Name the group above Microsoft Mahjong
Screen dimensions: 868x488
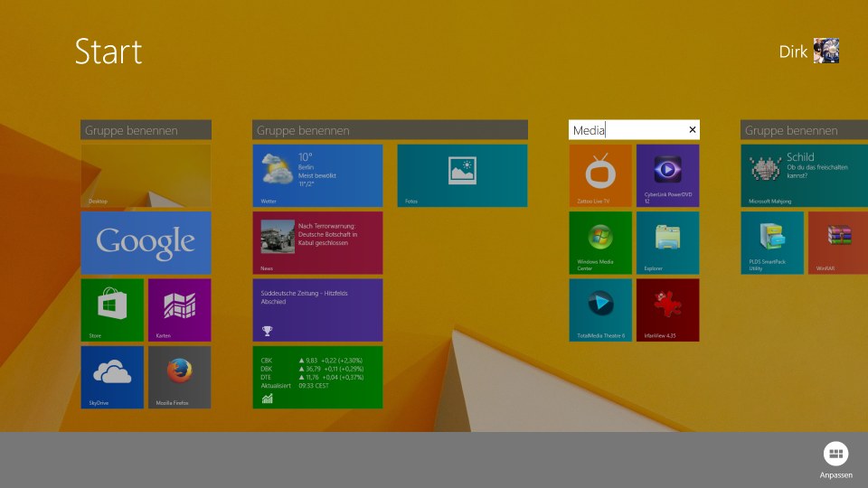tap(803, 130)
